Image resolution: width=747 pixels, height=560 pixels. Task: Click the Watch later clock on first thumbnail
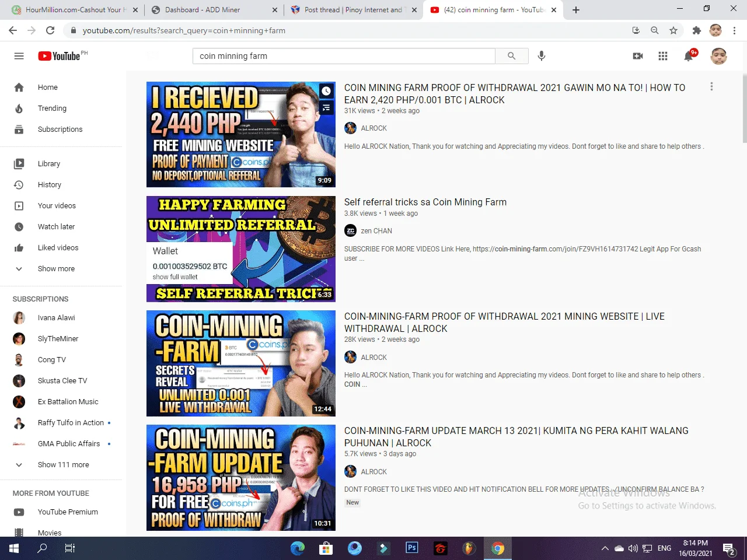(x=326, y=91)
